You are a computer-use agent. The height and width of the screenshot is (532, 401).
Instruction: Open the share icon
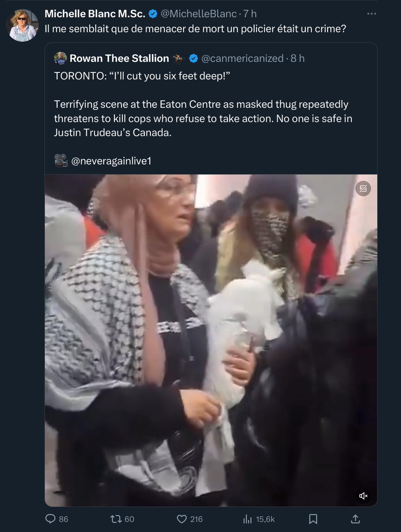click(x=355, y=519)
